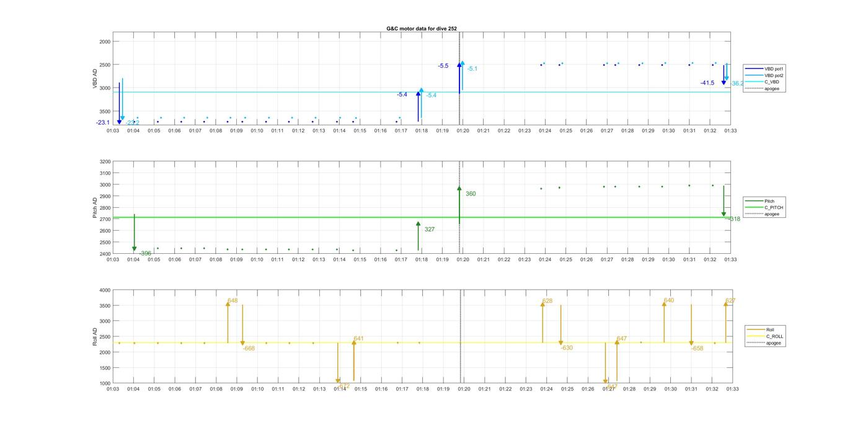This screenshot has width=868, height=430.
Task: Click the '327' pitch data label
Action: (x=430, y=230)
